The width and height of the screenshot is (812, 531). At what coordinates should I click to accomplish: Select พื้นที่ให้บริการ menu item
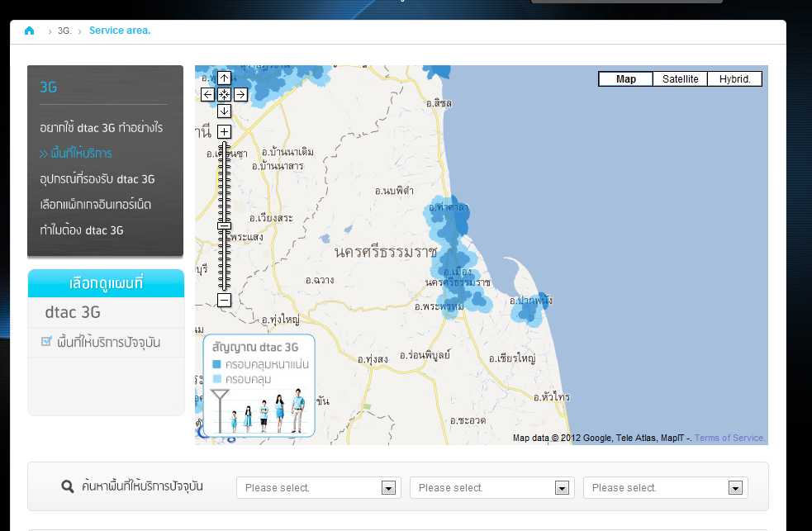point(76,154)
